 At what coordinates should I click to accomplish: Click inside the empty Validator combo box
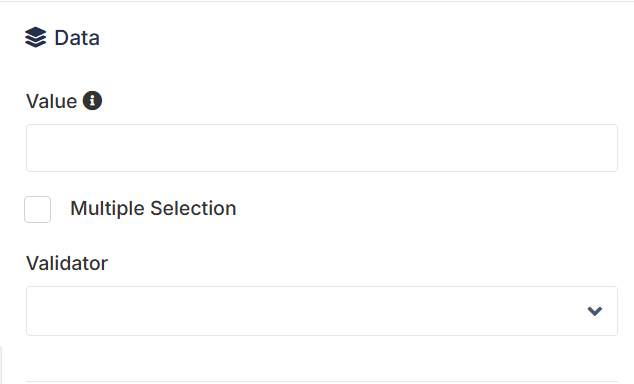[322, 311]
